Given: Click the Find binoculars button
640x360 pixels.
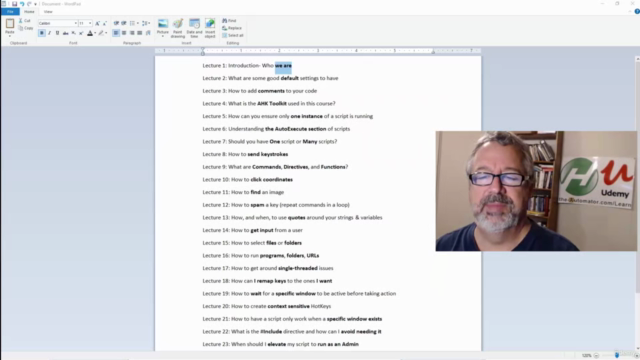Looking at the screenshot, I should coord(229,20).
